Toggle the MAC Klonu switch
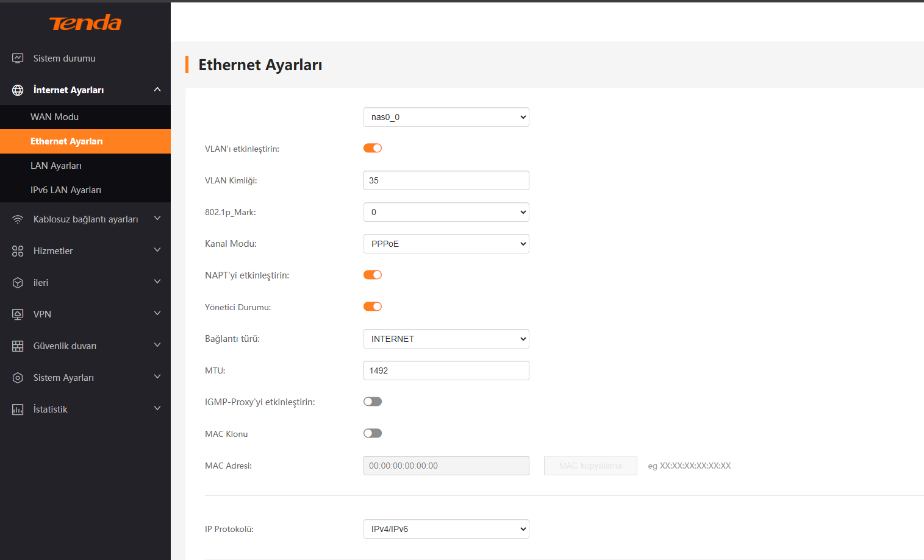 coord(373,433)
